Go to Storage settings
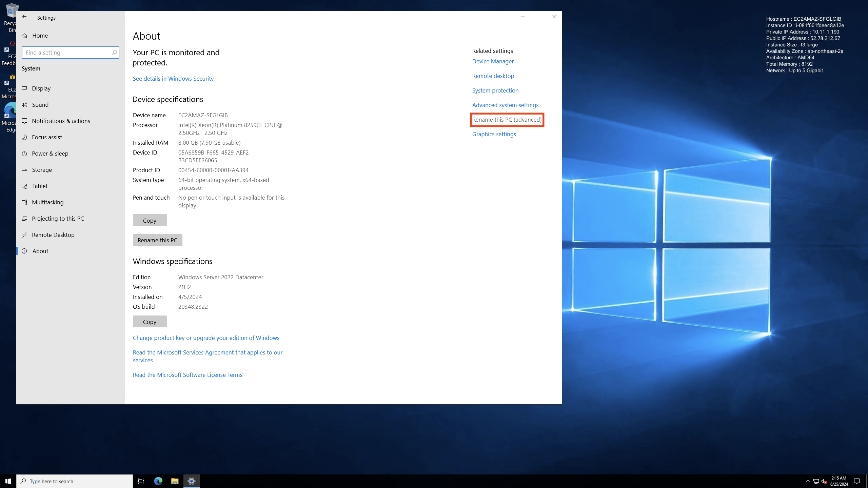 [42, 170]
